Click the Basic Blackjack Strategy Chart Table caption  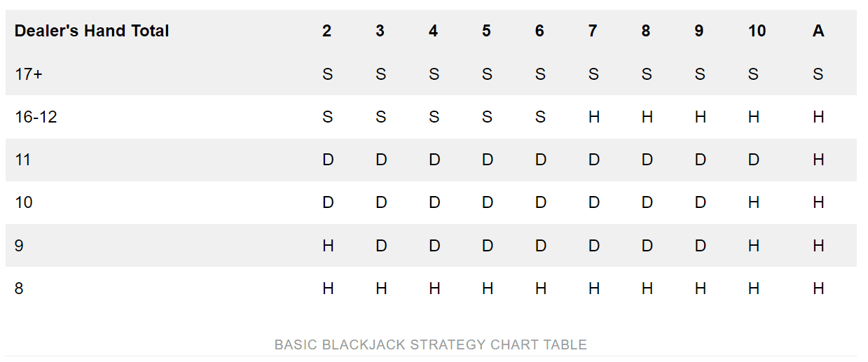tap(431, 344)
